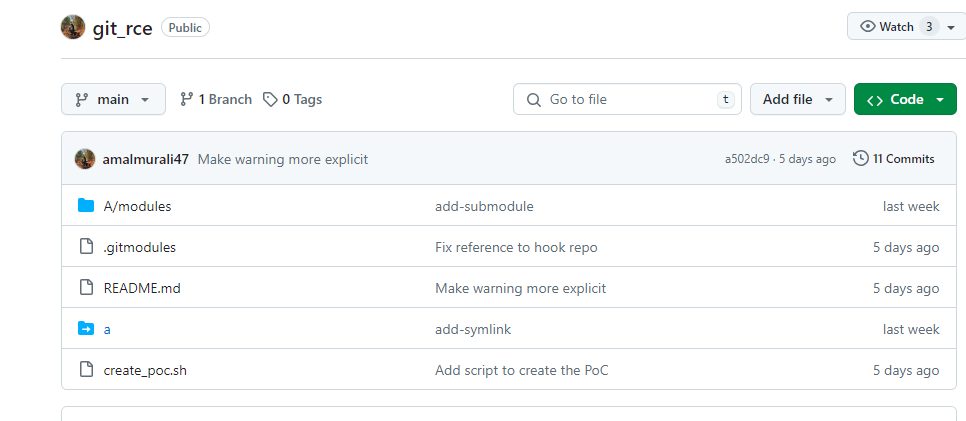The width and height of the screenshot is (966, 421).
Task: Open commit hash a502dc9
Action: (x=747, y=159)
